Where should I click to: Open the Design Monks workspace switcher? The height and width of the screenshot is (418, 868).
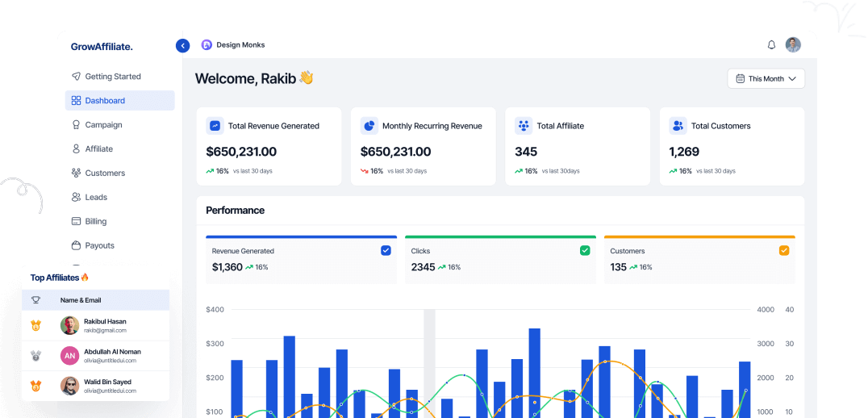(240, 45)
